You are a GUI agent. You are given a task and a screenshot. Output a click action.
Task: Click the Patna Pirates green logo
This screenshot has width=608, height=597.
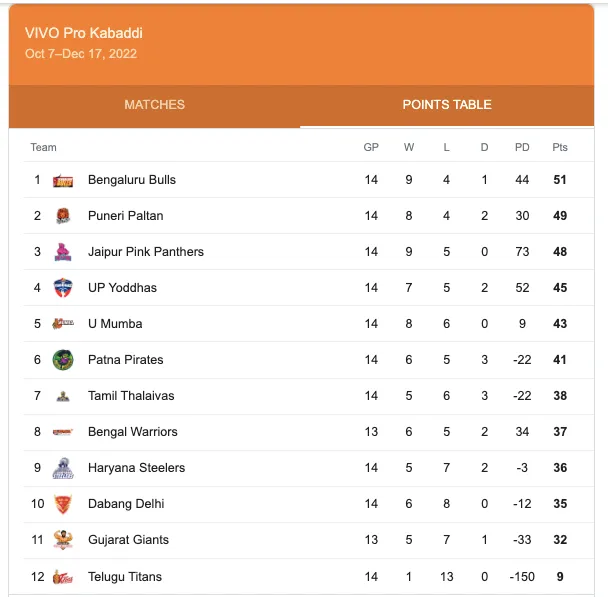pyautogui.click(x=63, y=360)
